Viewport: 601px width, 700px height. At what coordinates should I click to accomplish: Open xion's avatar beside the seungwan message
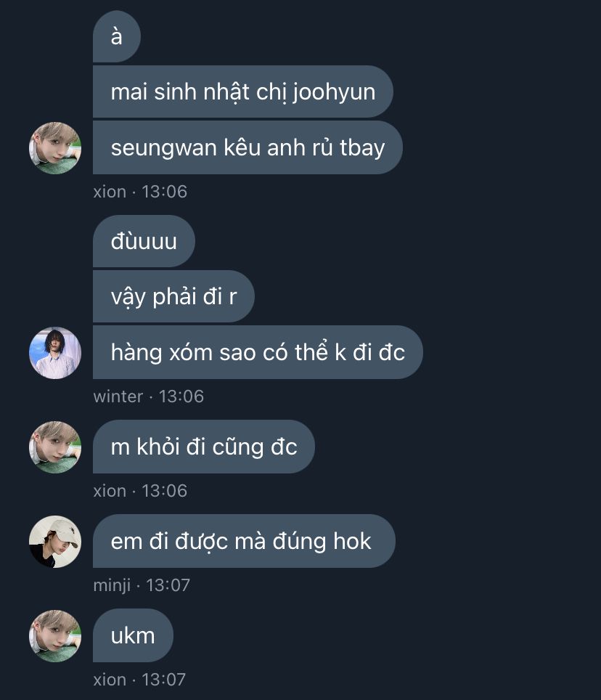55,147
